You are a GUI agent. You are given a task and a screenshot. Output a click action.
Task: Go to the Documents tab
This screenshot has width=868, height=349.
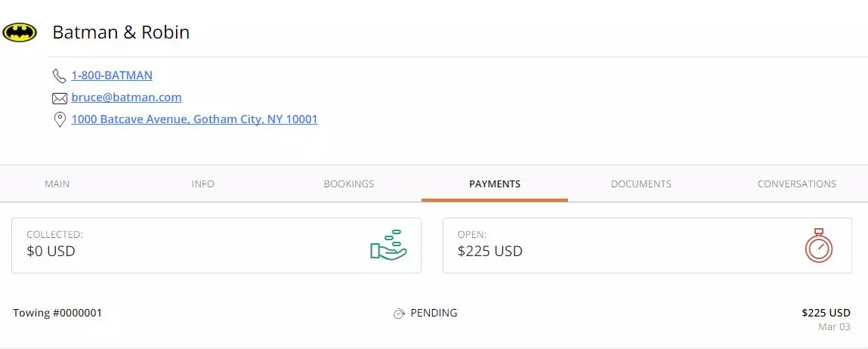pyautogui.click(x=641, y=184)
